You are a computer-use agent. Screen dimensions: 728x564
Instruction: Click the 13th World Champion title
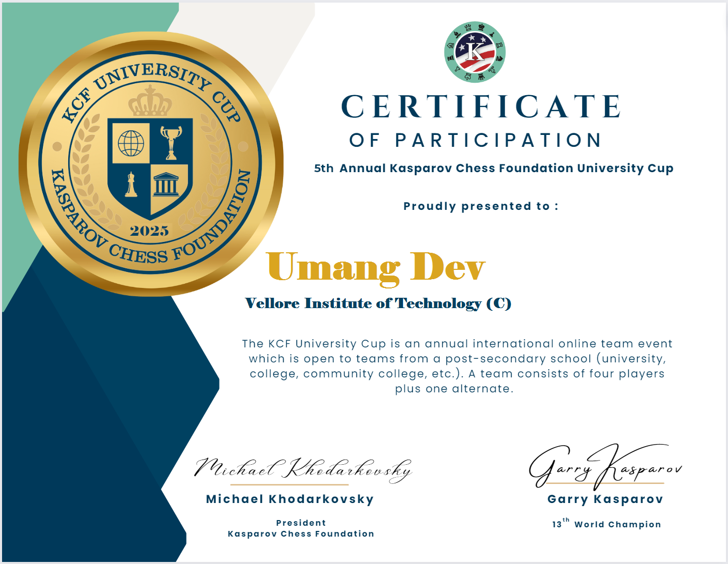click(x=606, y=524)
